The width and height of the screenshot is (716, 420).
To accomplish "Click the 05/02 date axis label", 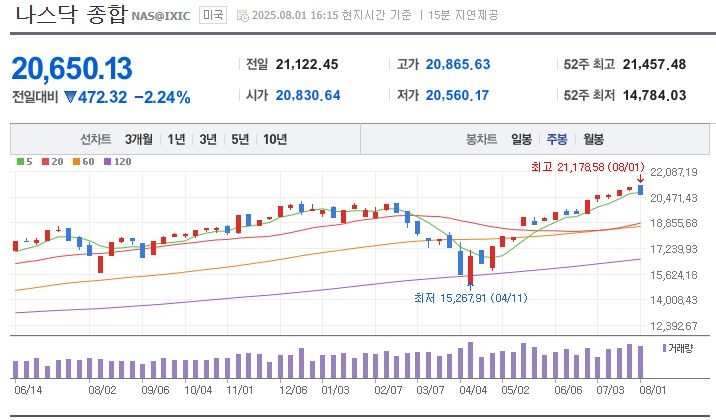I will (515, 390).
